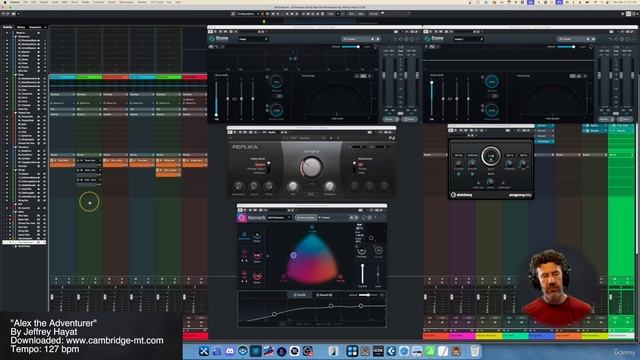Select the Zones tab in left panel

click(x=21, y=27)
